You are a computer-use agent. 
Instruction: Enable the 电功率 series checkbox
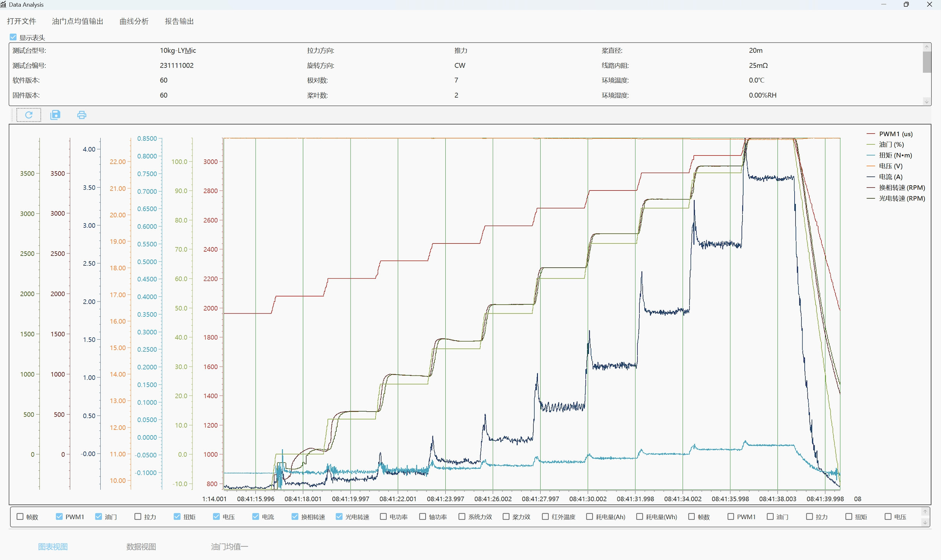(x=383, y=516)
